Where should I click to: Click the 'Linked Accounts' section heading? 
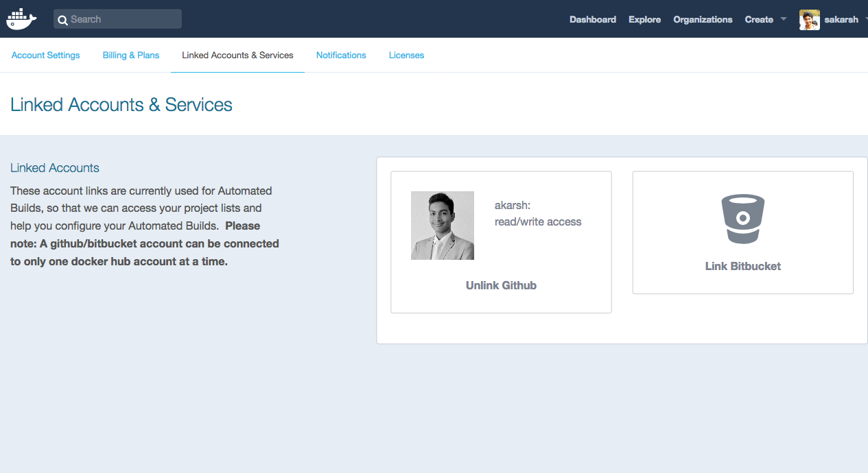[x=55, y=168]
